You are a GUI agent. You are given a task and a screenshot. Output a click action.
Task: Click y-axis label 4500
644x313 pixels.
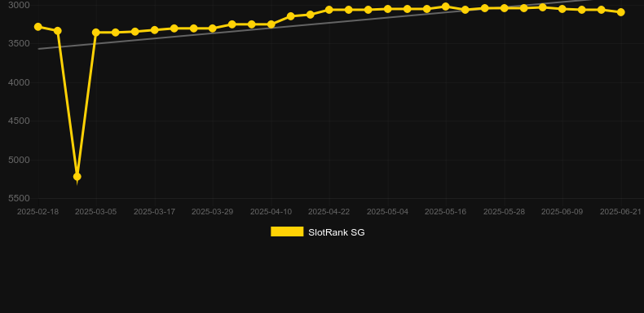(x=20, y=121)
